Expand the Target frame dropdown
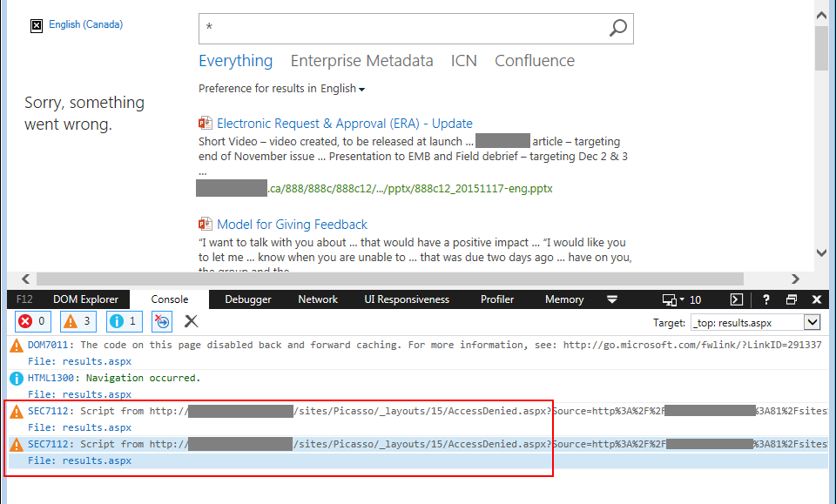The image size is (836, 504). pyautogui.click(x=812, y=322)
